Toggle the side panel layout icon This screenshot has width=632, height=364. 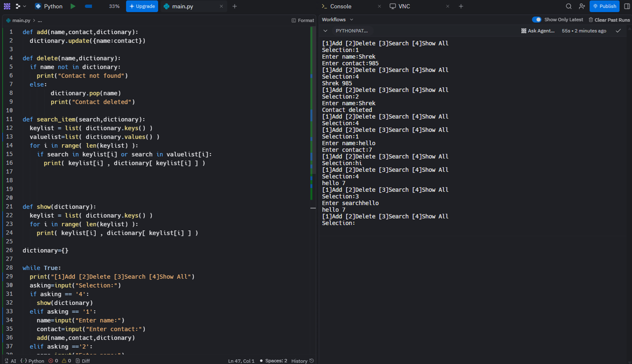click(x=626, y=6)
